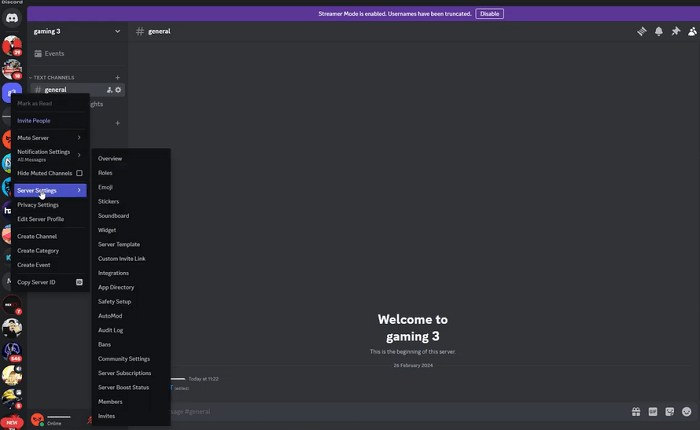This screenshot has height=430, width=700.
Task: Expand Server Settings submenu arrow
Action: pyautogui.click(x=79, y=190)
